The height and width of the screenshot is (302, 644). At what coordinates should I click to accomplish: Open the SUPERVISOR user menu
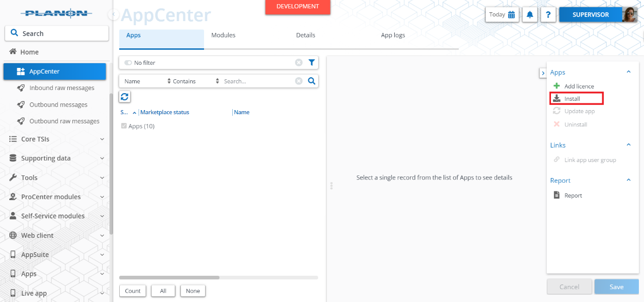[591, 14]
